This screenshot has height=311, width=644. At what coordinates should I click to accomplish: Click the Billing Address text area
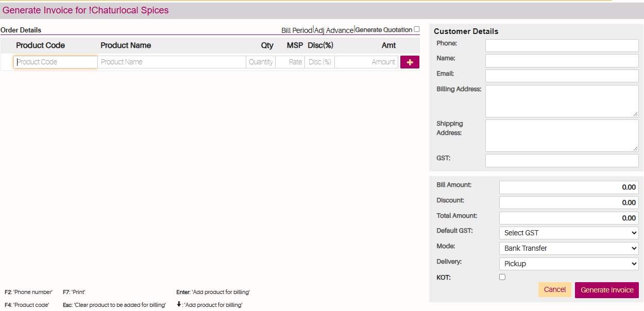click(x=562, y=101)
